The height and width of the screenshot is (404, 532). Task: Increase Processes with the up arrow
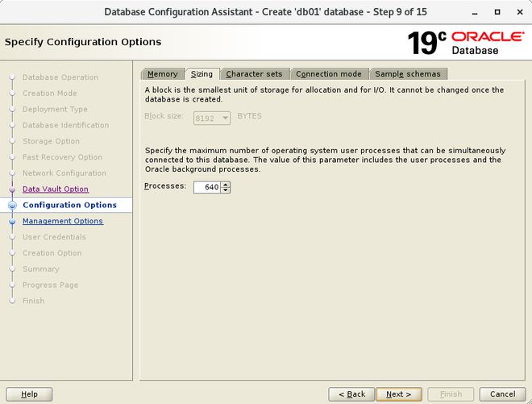coord(226,185)
